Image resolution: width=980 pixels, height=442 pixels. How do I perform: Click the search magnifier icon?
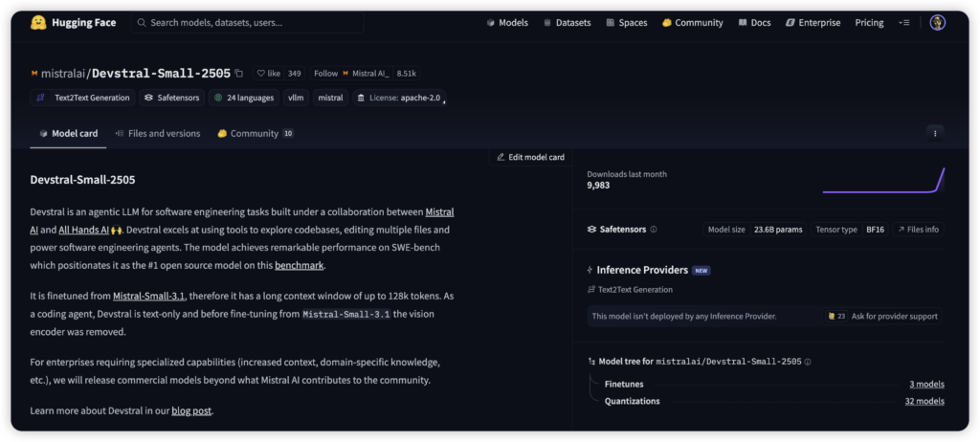pyautogui.click(x=142, y=23)
